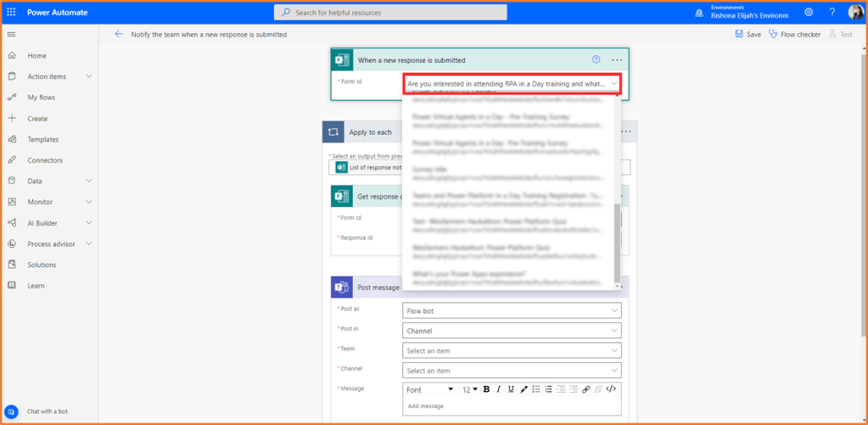Screen dimensions: 868x425
Task: Click the help icon on trigger card
Action: pyautogui.click(x=596, y=60)
